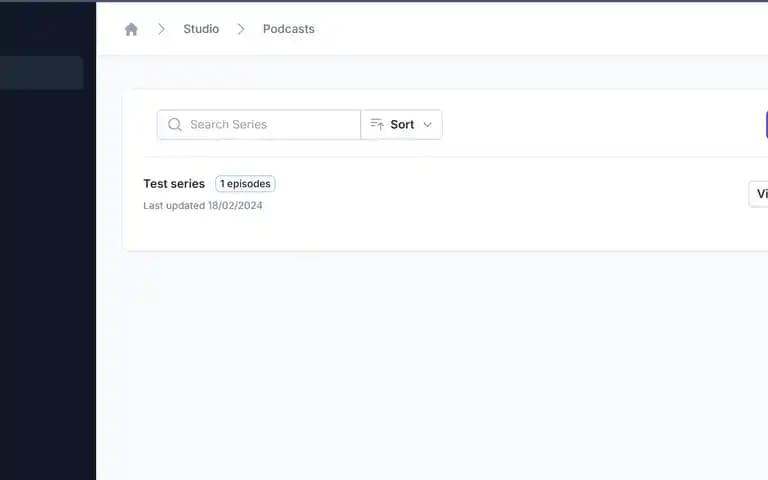Select the highlighted sidebar item
This screenshot has width=768, height=480.
pos(41,72)
